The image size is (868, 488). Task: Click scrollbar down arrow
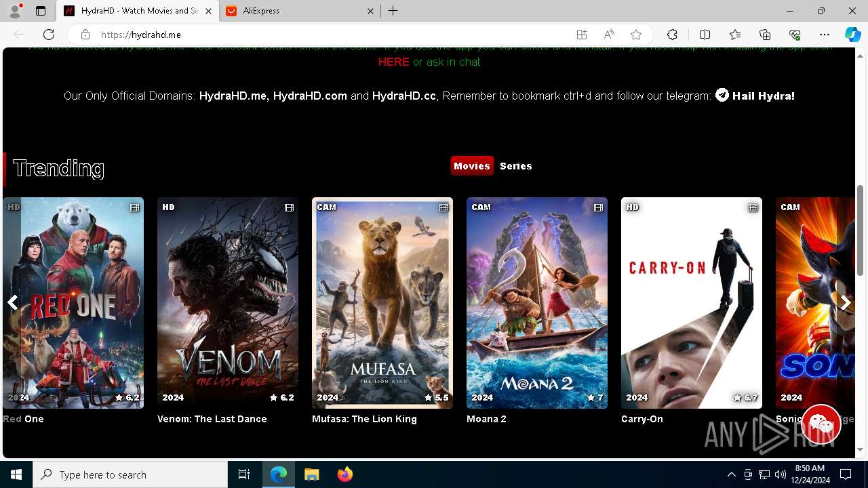click(861, 450)
